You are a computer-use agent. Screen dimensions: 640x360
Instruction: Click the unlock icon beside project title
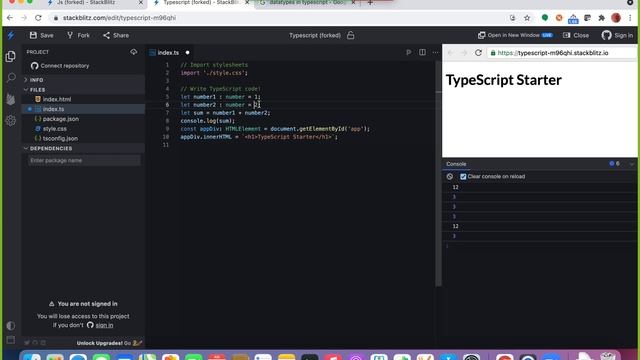351,36
